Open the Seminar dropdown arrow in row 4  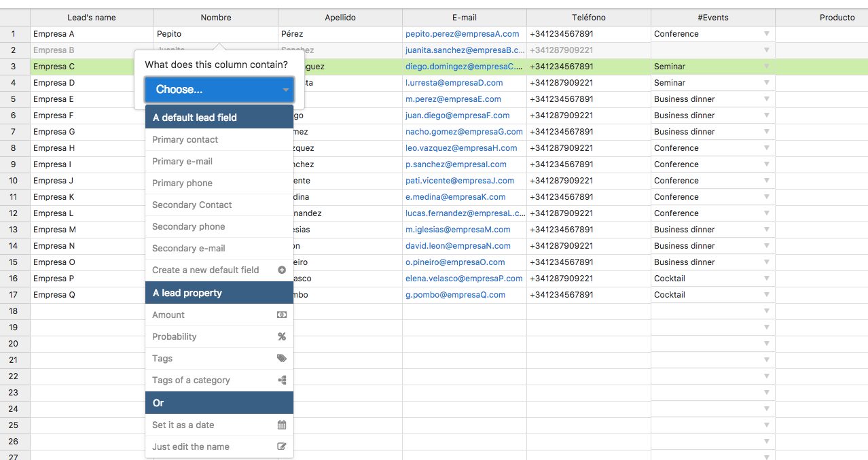(766, 82)
